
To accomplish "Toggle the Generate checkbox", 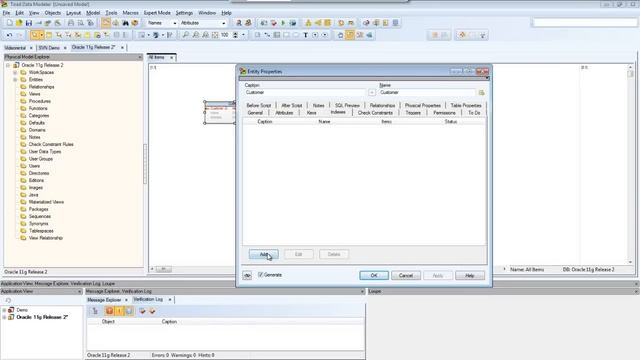I will pos(260,275).
